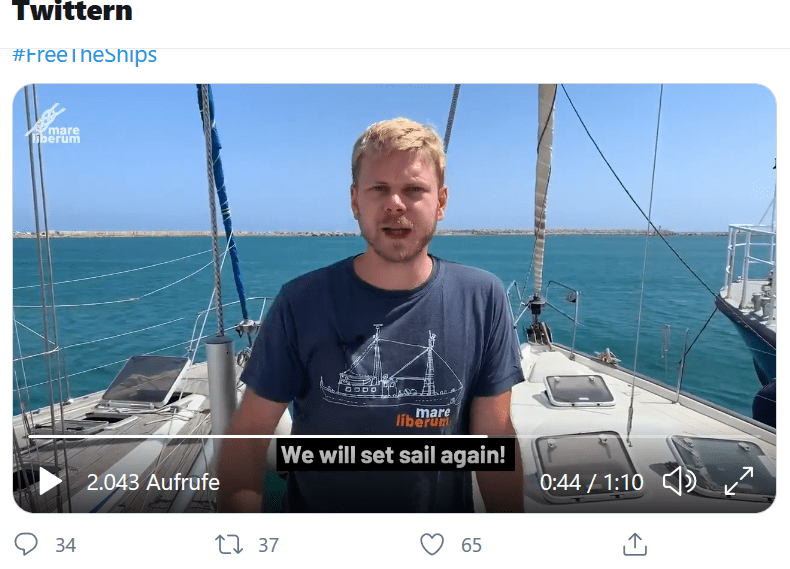Screen dimensions: 790x569
Task: Click the retweet count 37
Action: click(x=269, y=545)
